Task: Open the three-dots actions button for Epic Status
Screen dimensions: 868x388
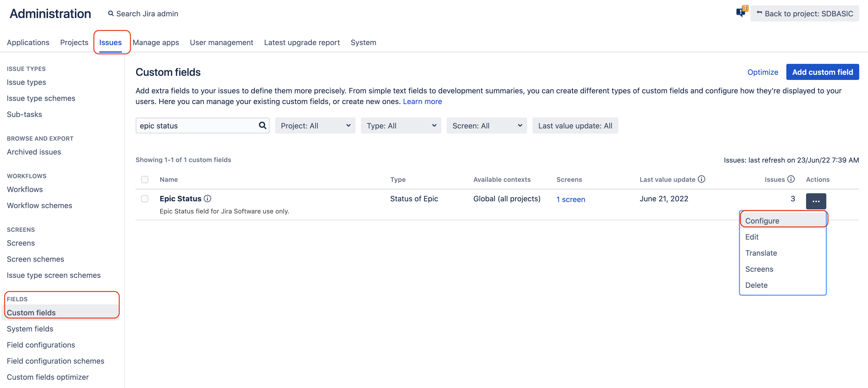Action: point(816,201)
